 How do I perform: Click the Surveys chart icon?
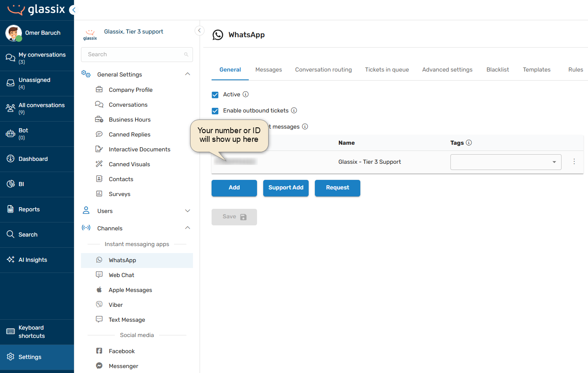click(99, 194)
